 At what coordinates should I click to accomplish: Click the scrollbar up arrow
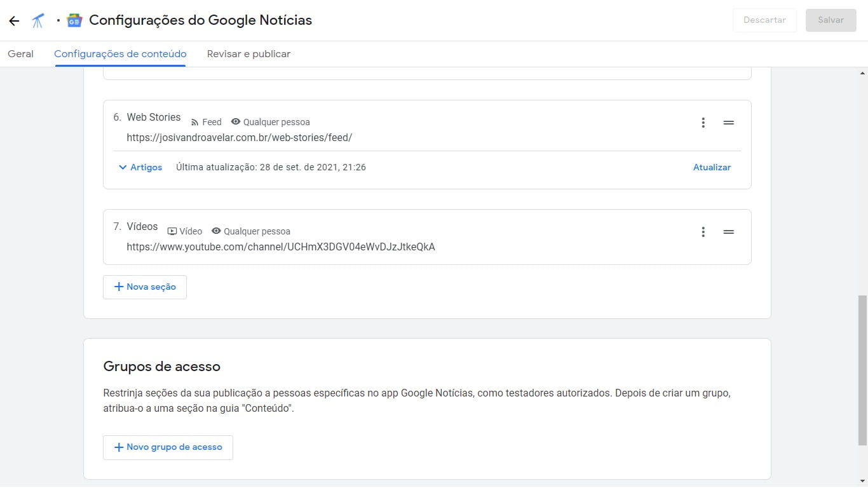pos(862,73)
